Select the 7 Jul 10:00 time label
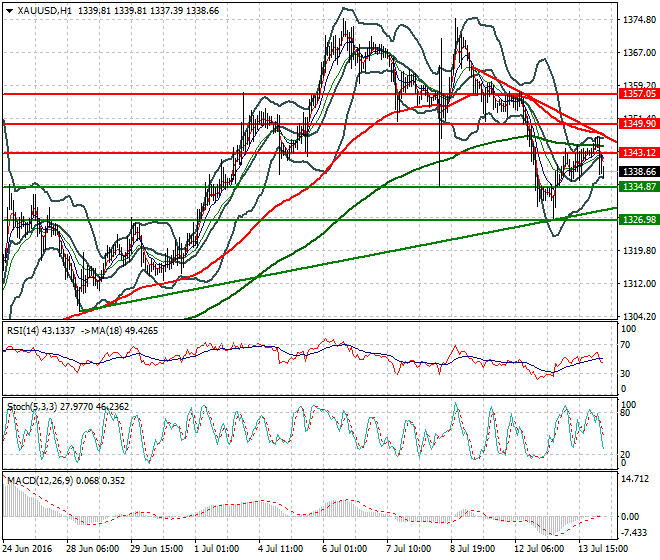Viewport: 660px width, 560px height. click(409, 549)
